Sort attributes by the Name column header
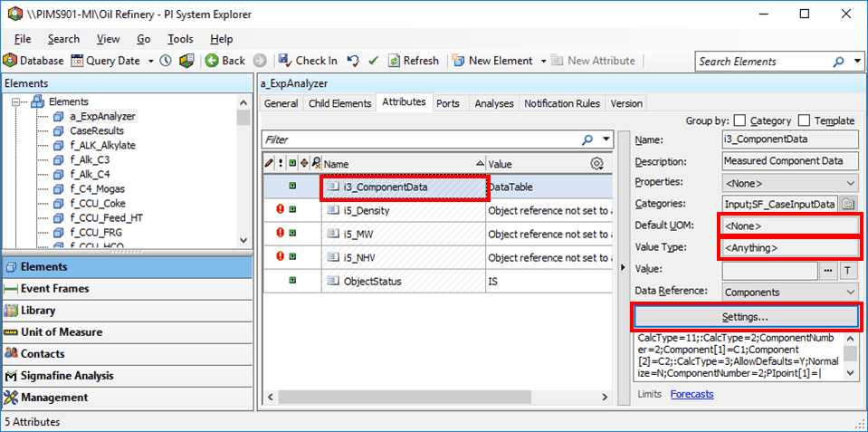 coord(403,164)
